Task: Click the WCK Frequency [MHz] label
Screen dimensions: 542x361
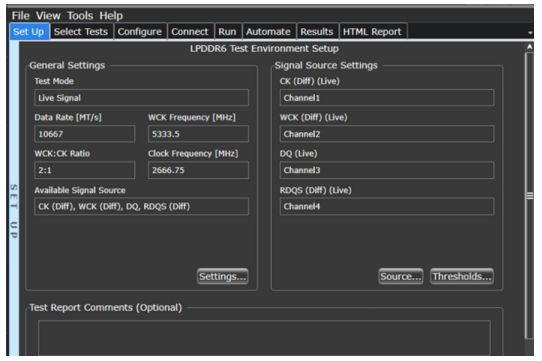Action: [192, 117]
